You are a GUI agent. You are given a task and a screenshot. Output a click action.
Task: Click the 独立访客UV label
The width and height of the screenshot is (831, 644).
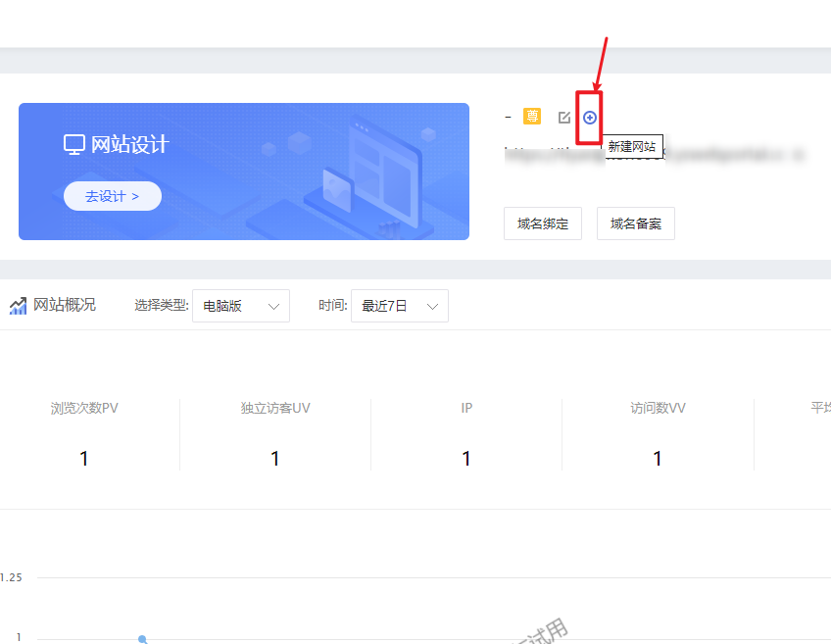(x=275, y=408)
